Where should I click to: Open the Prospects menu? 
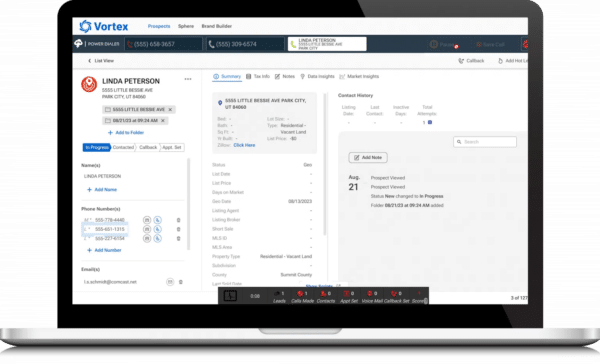[x=159, y=26]
